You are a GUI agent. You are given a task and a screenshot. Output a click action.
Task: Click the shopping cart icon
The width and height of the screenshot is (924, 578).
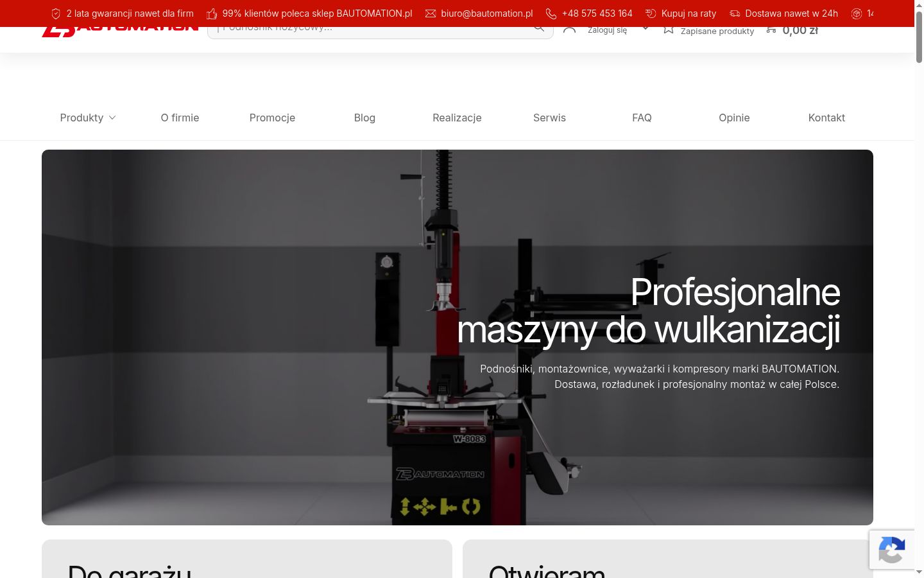pyautogui.click(x=771, y=30)
